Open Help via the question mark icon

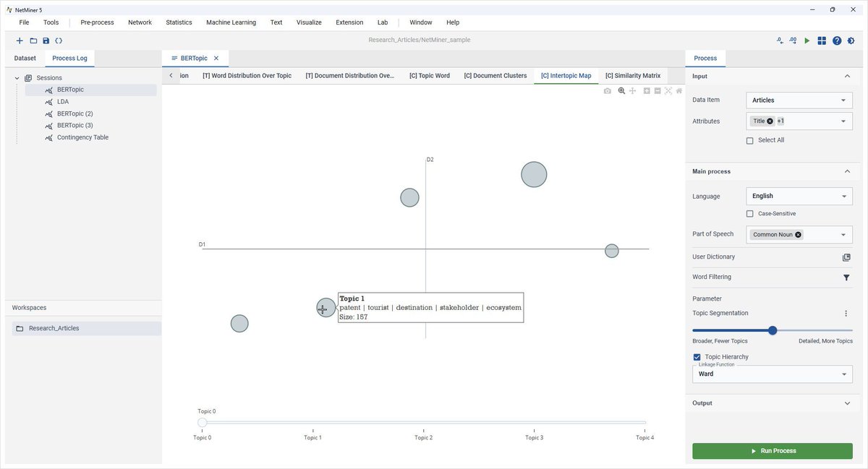[x=837, y=40]
